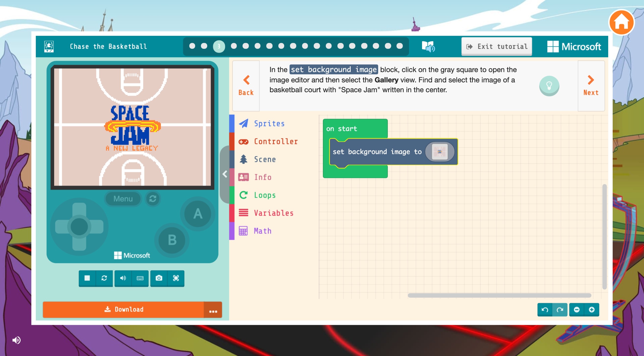Image resolution: width=644 pixels, height=356 pixels.
Task: Jump to the last tutorial step dot
Action: (399, 46)
